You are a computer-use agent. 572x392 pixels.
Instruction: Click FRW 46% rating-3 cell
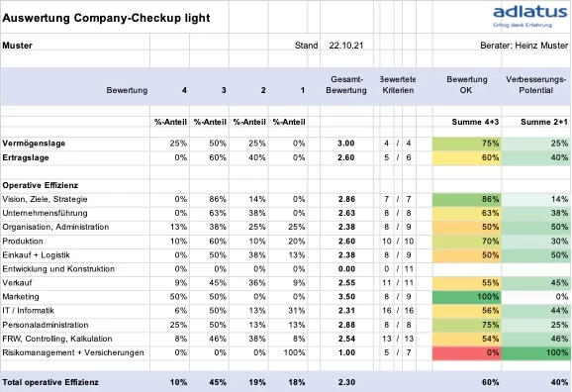(218, 339)
